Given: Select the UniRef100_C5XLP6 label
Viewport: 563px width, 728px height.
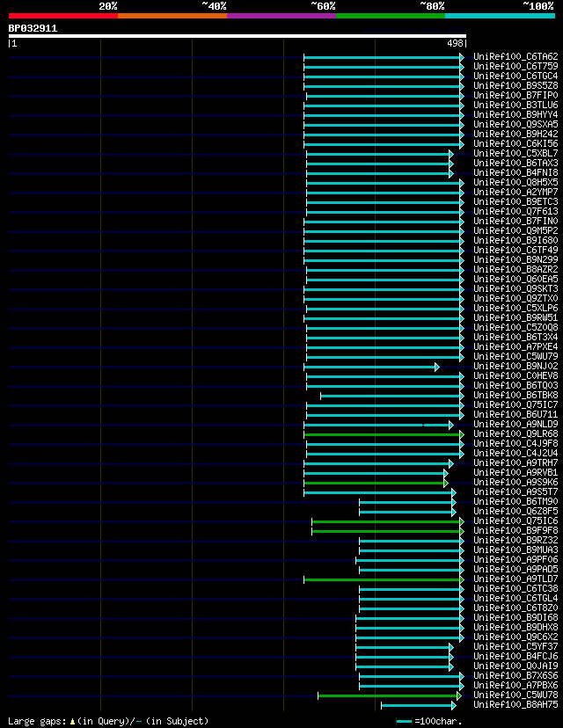Looking at the screenshot, I should [515, 309].
